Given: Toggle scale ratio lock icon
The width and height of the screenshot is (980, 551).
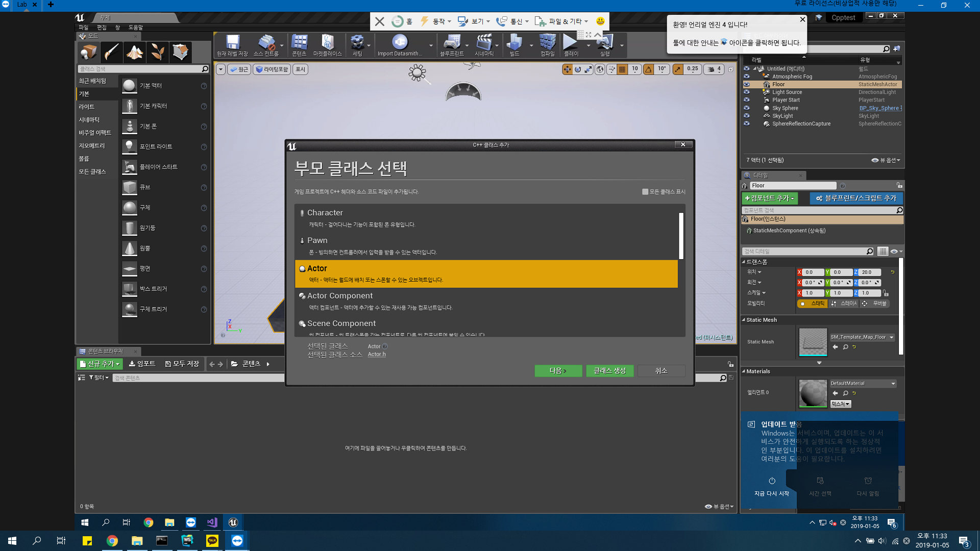Looking at the screenshot, I should [x=886, y=293].
